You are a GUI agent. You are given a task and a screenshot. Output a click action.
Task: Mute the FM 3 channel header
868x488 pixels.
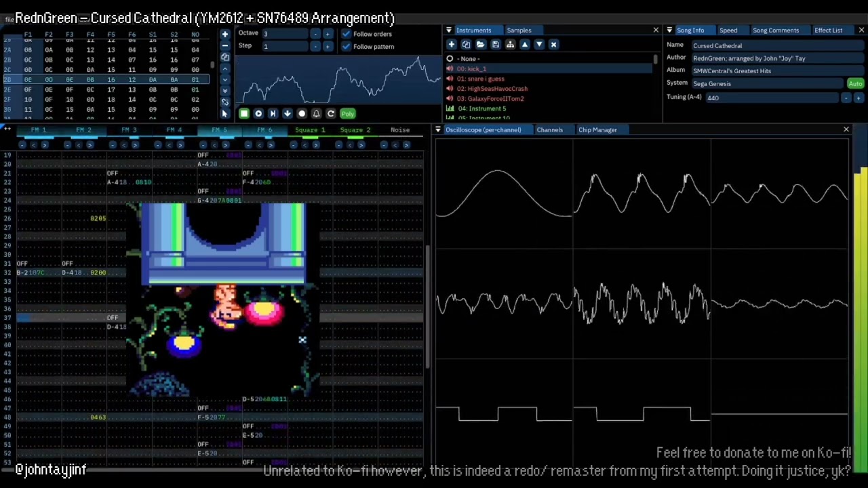coord(130,130)
